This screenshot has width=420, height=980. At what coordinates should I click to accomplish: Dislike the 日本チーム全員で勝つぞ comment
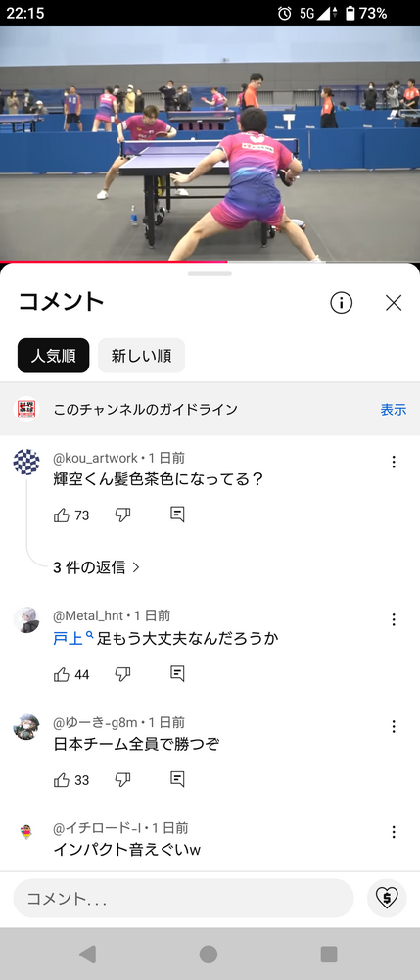click(x=123, y=779)
